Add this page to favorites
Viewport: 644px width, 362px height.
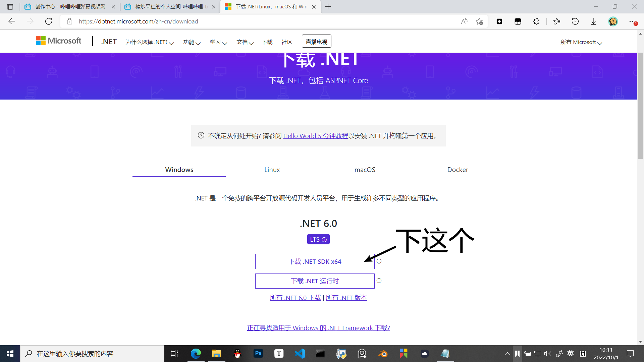pos(479,21)
